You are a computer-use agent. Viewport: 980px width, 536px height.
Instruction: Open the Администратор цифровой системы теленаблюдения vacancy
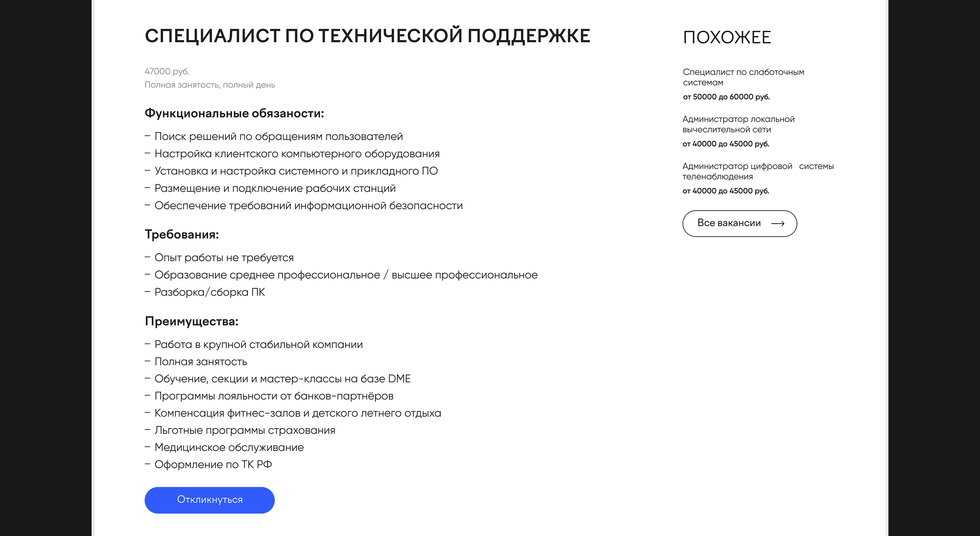757,171
